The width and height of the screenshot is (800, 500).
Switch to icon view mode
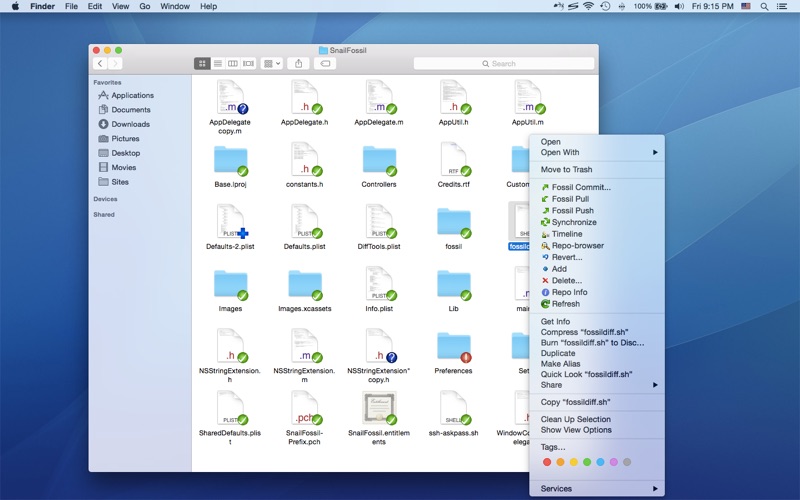tap(202, 63)
